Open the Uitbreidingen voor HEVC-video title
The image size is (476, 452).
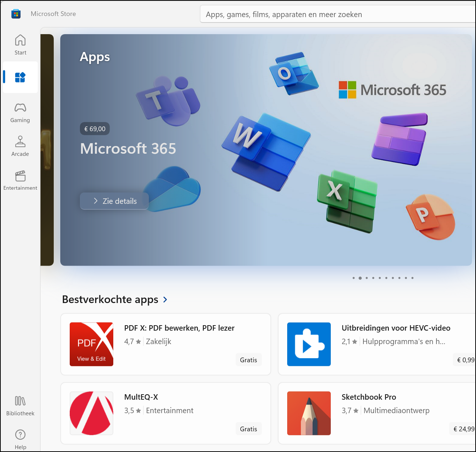point(396,328)
